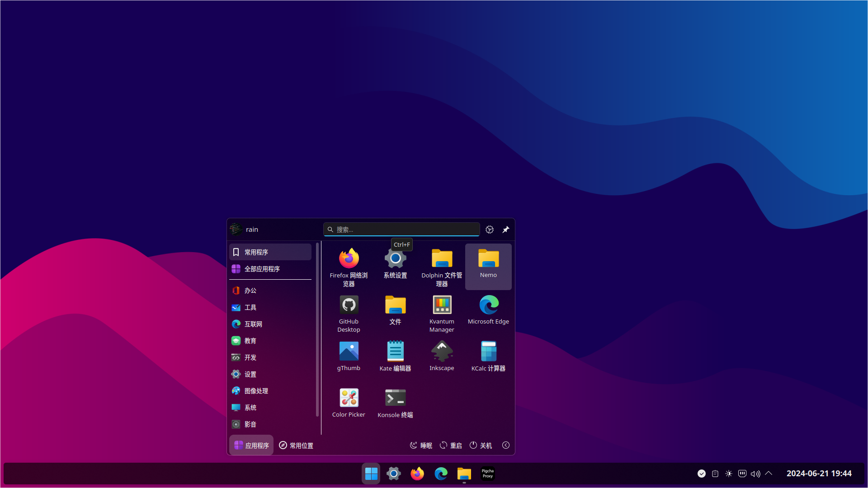The width and height of the screenshot is (868, 488).
Task: Pin the launcher to keep it open
Action: 505,229
